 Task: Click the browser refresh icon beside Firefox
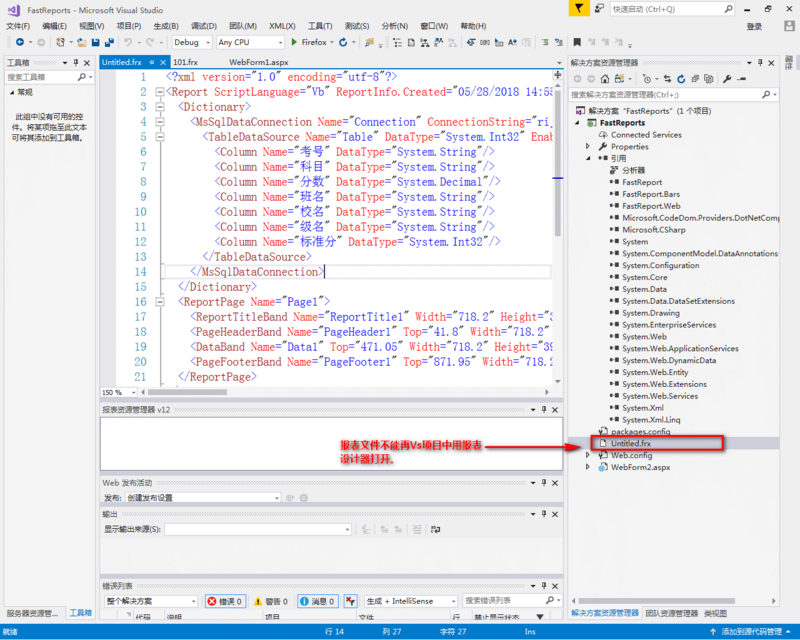pos(343,42)
